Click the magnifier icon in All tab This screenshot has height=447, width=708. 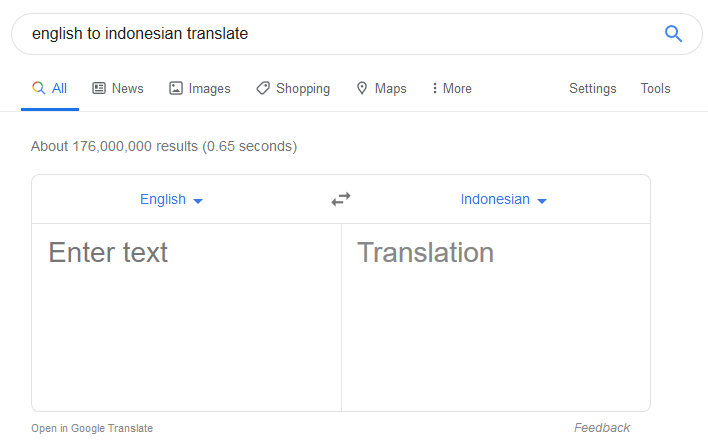point(39,88)
